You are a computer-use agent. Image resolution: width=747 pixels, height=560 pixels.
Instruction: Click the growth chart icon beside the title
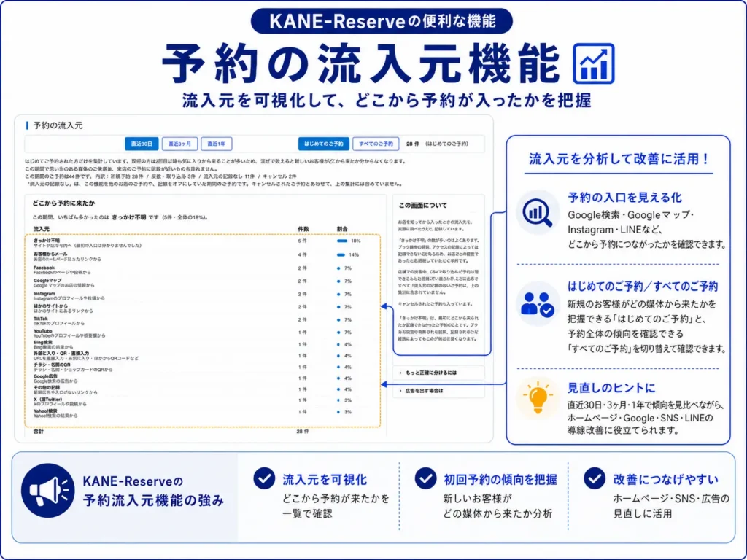594,64
